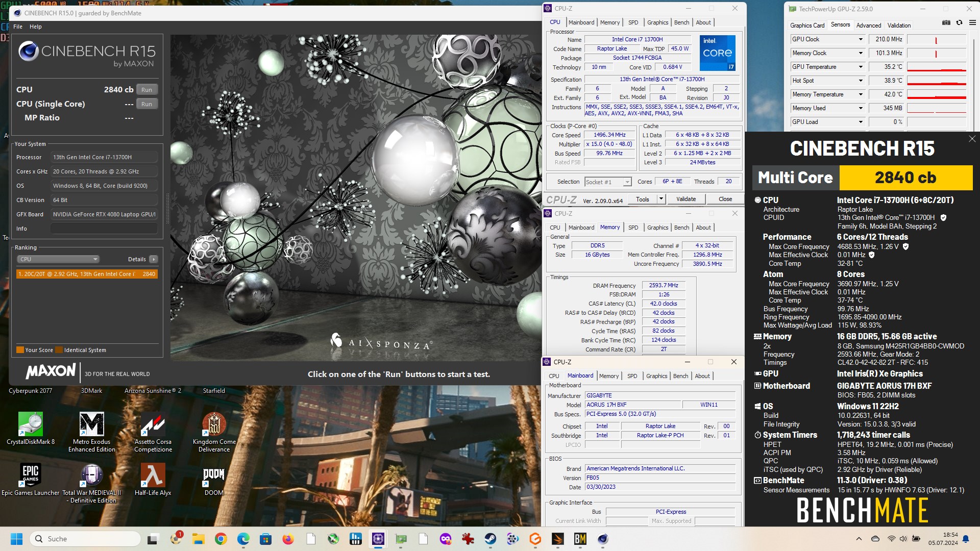Run the CPU (Single Core) test

pos(147,104)
